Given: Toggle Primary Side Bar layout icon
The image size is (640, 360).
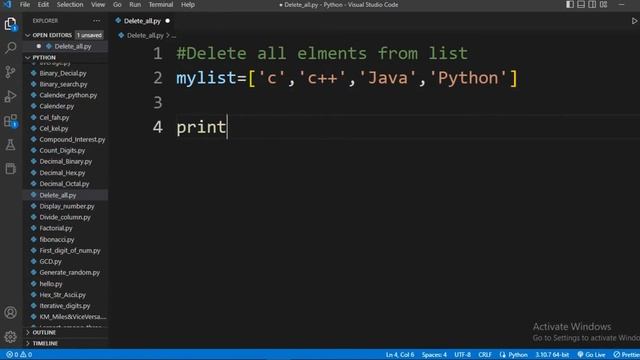Looking at the screenshot, I should [x=570, y=4].
